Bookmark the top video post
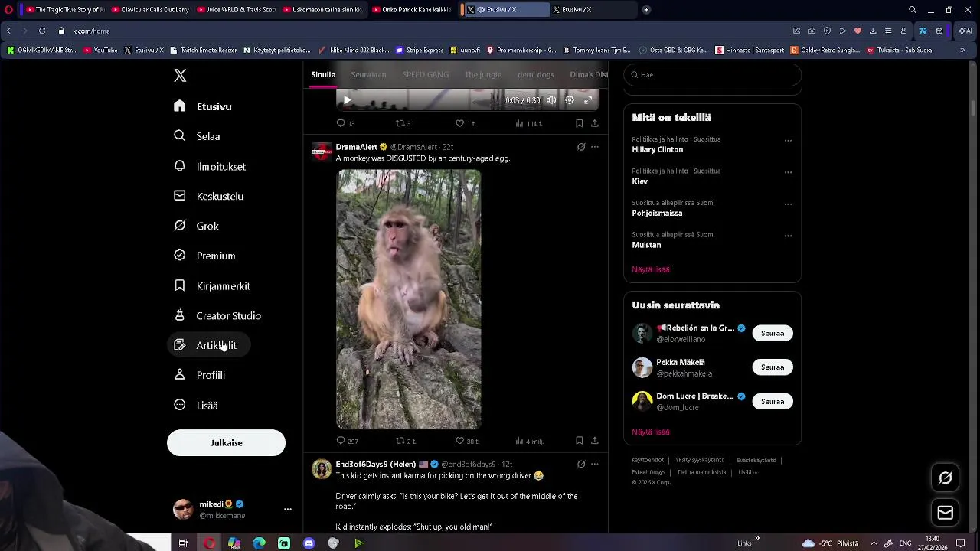Viewport: 980px width, 551px height. click(x=579, y=123)
